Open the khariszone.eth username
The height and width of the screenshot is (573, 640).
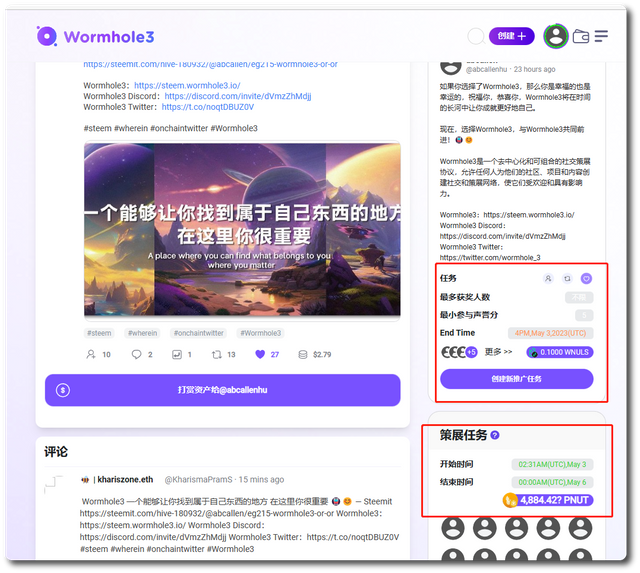(125, 480)
